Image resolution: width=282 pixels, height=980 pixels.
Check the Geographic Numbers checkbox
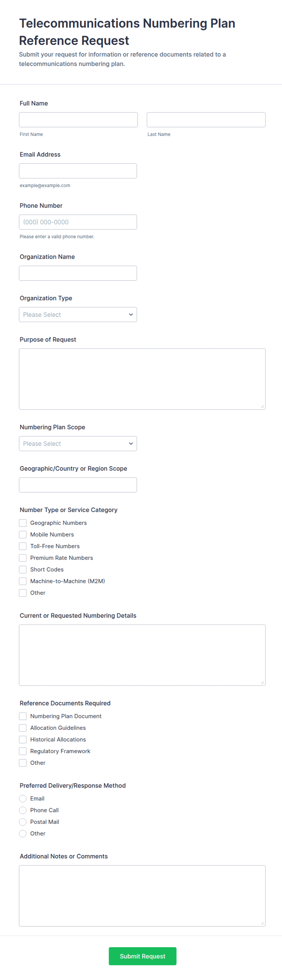click(23, 523)
